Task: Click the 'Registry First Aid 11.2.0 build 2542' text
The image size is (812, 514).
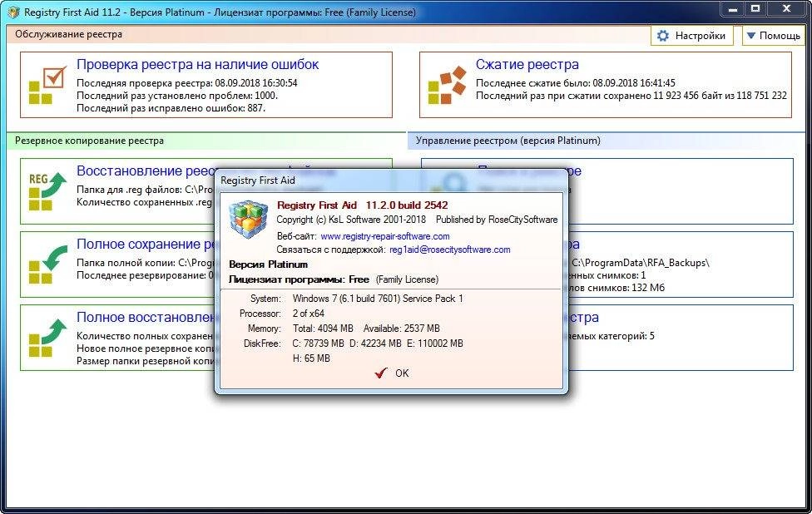Action: pyautogui.click(x=363, y=205)
